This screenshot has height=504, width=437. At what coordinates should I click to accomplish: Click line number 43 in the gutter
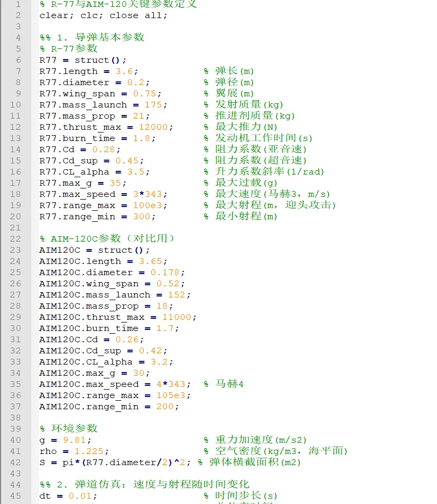point(15,474)
